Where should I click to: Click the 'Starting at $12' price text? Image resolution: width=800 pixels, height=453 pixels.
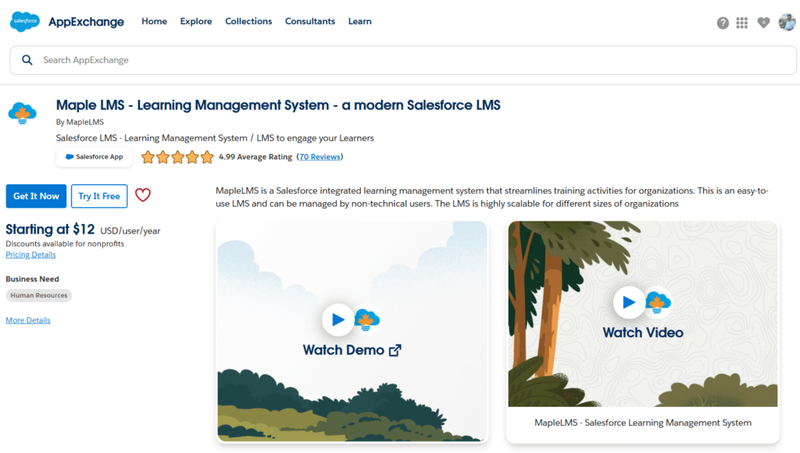(50, 230)
